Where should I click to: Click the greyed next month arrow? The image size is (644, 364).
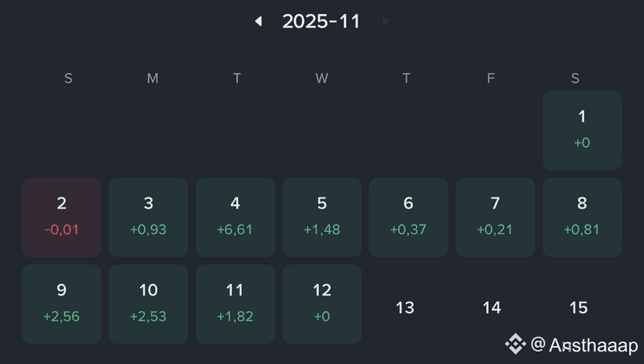pyautogui.click(x=385, y=21)
